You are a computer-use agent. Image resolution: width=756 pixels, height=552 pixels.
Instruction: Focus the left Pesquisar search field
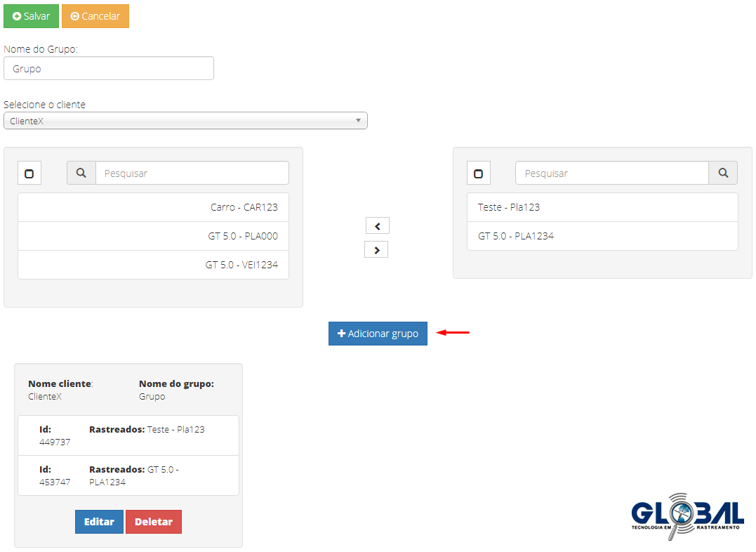click(x=192, y=173)
